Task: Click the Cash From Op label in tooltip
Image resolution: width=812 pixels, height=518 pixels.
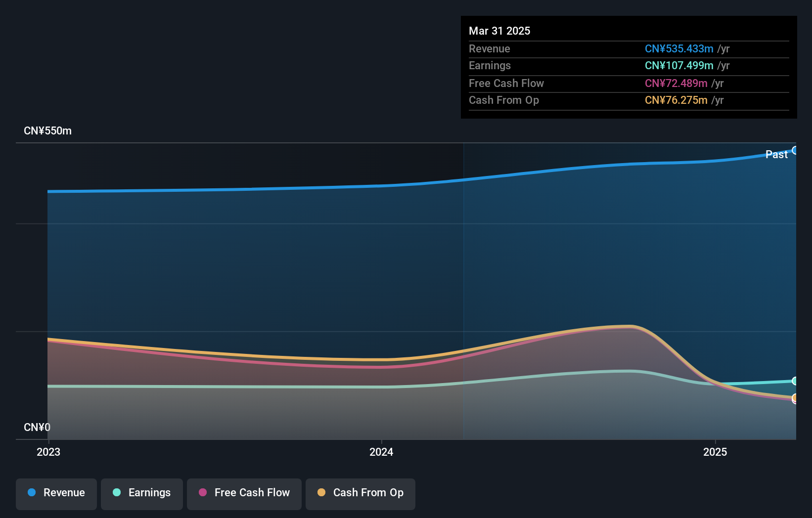Action: point(504,100)
